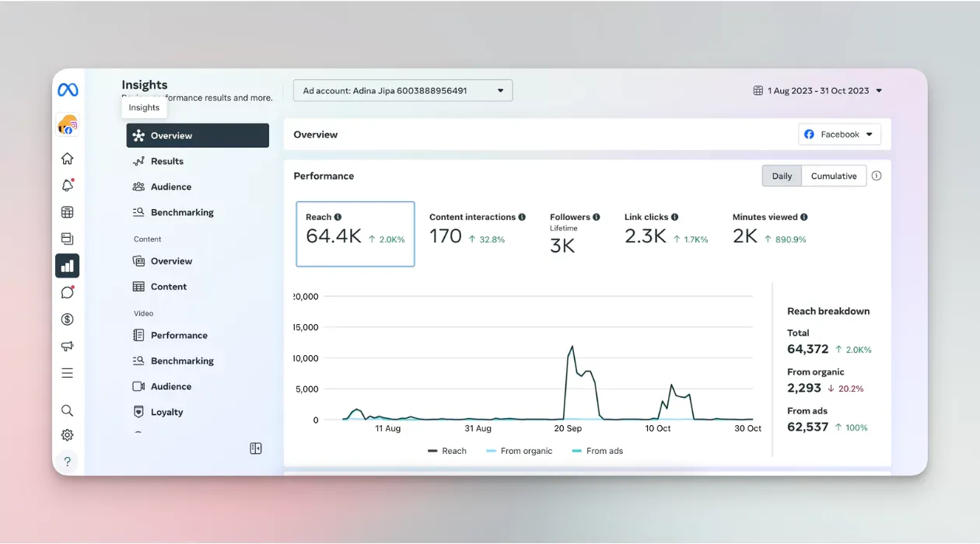Switch chart to Cumulative view

coord(833,176)
